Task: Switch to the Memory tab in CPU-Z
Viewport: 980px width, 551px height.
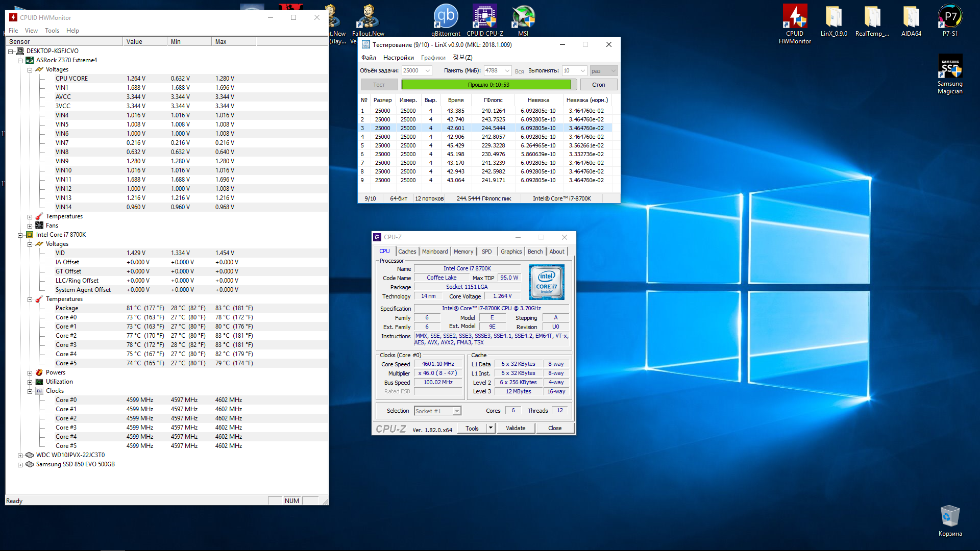Action: click(463, 252)
